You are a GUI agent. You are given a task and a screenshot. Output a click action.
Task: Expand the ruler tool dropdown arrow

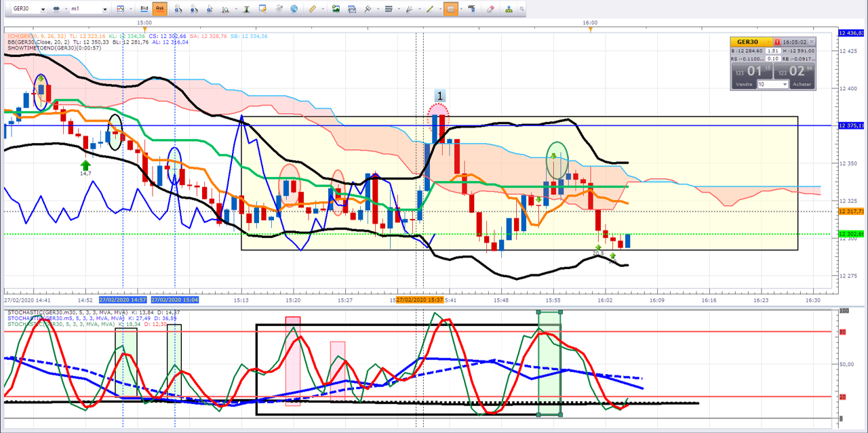pyautogui.click(x=322, y=9)
